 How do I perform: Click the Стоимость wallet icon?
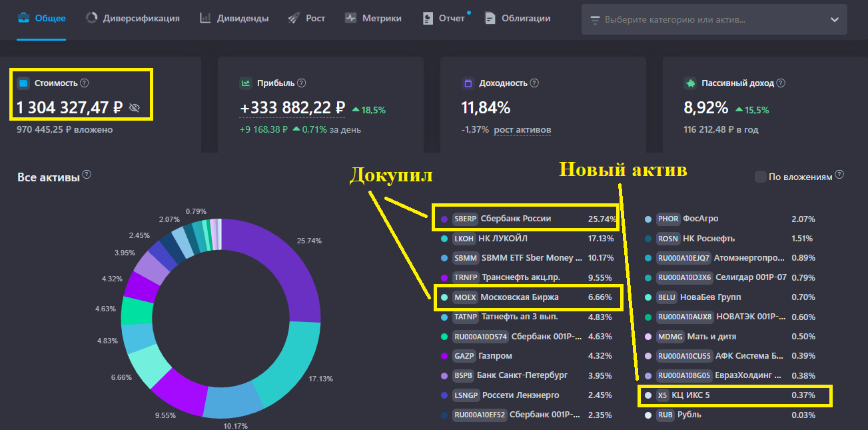[23, 83]
